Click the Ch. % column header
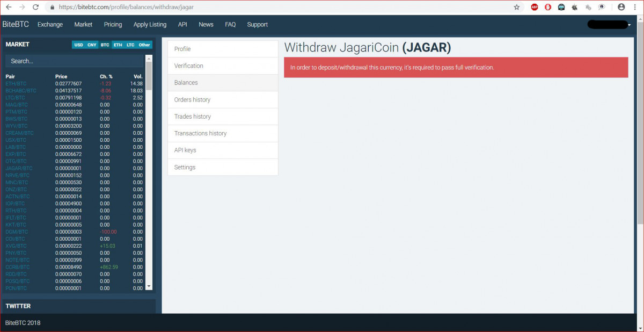The width and height of the screenshot is (644, 332). pos(106,77)
